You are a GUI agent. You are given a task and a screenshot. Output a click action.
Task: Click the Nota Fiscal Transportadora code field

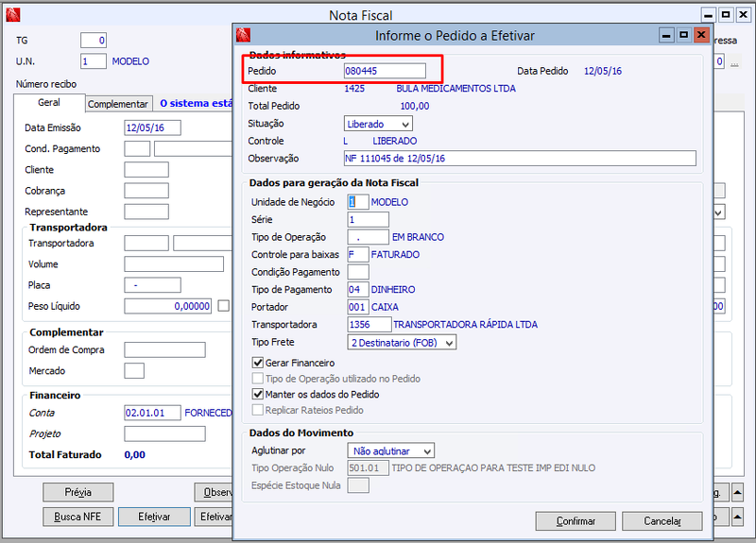(x=146, y=244)
